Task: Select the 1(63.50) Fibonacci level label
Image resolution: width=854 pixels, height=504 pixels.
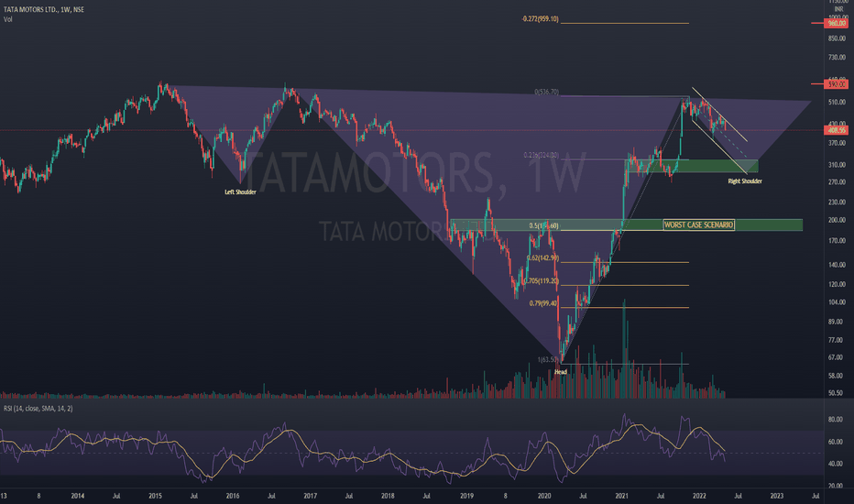Action: click(548, 359)
